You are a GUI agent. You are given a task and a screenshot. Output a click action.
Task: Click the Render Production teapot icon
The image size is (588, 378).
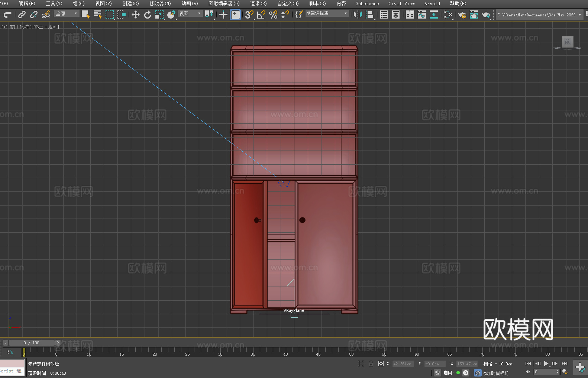coord(486,14)
